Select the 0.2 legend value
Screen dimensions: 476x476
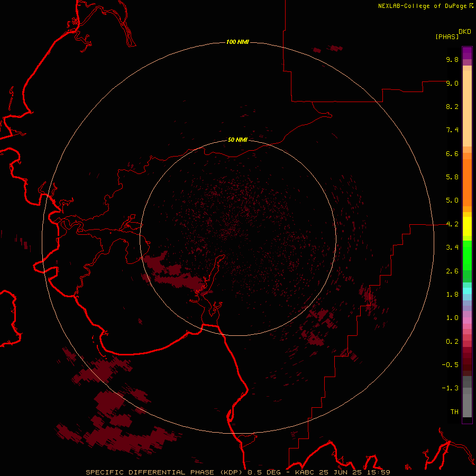(452, 342)
